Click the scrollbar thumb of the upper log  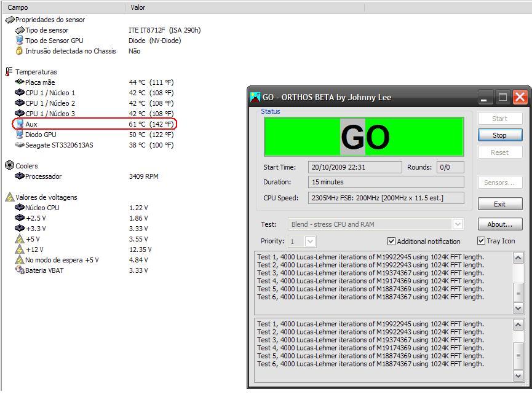tap(518, 293)
